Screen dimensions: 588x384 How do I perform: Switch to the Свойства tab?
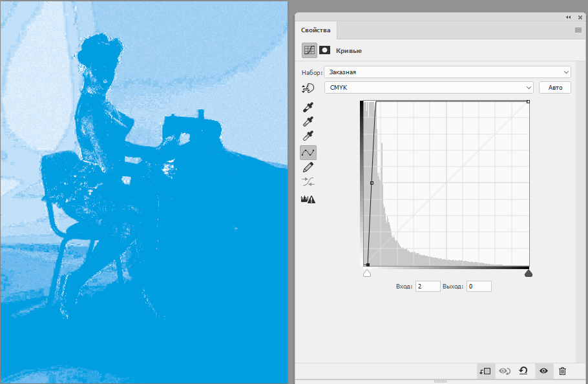click(x=316, y=30)
